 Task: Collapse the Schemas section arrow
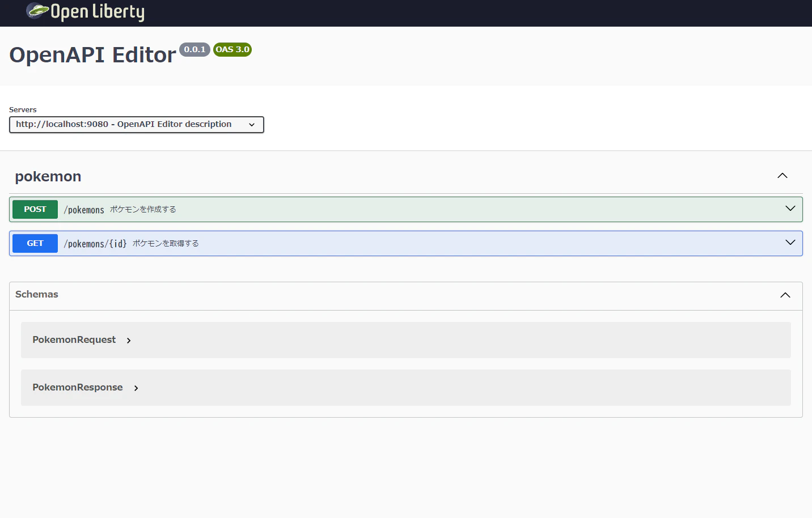tap(785, 295)
